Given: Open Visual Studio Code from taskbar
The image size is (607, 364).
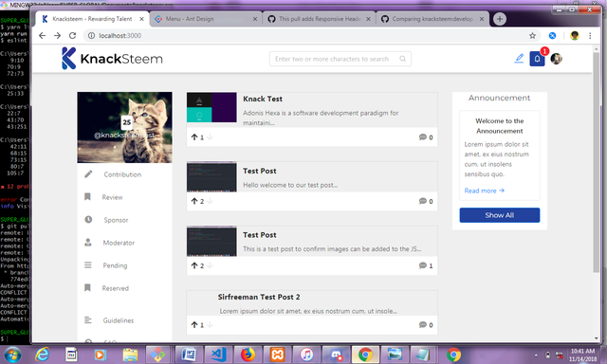Looking at the screenshot, I should point(218,355).
